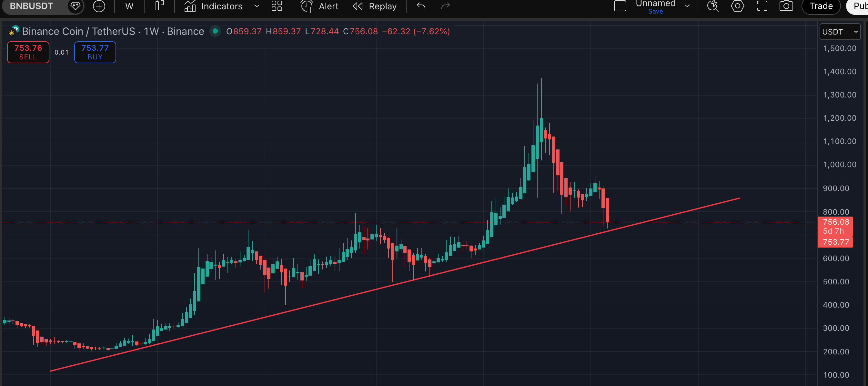Expand the Indicators favorites dropdown arrow

(257, 6)
